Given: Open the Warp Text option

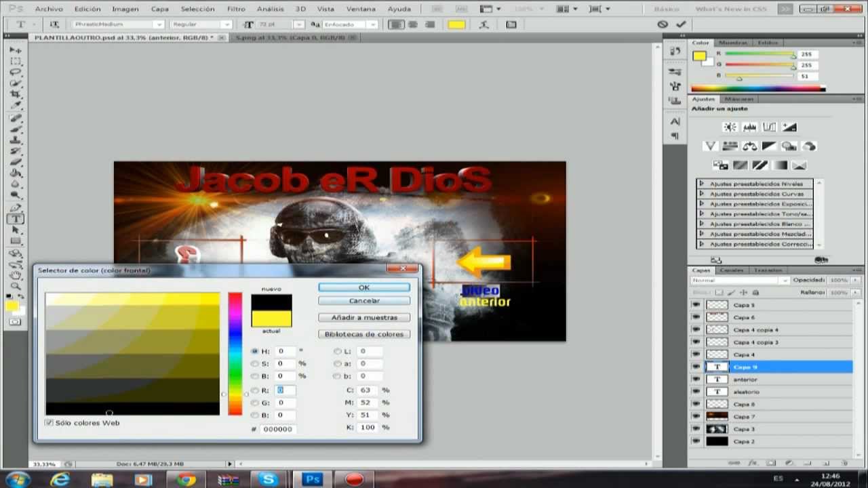Looking at the screenshot, I should click(x=484, y=24).
